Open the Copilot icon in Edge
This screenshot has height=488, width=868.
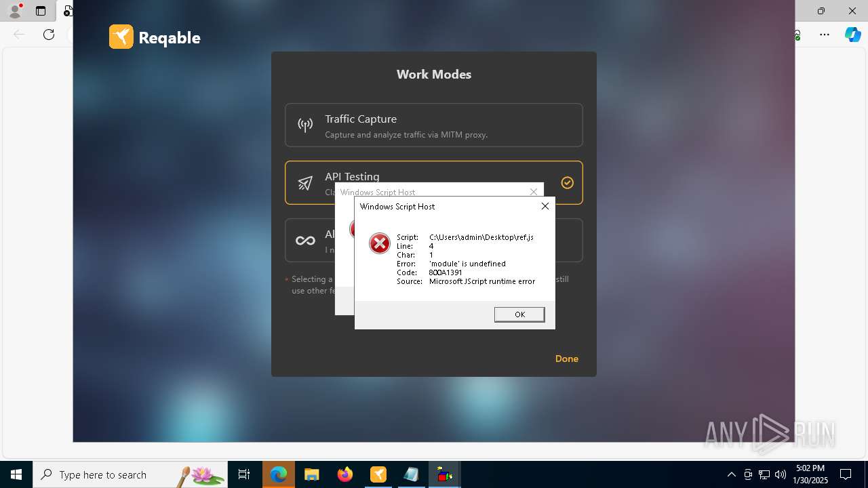pyautogui.click(x=852, y=35)
